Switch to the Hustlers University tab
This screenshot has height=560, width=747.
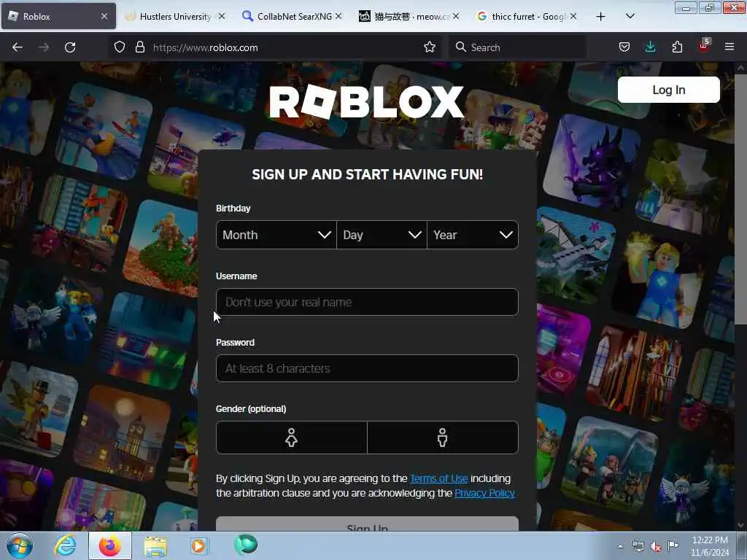tap(174, 17)
